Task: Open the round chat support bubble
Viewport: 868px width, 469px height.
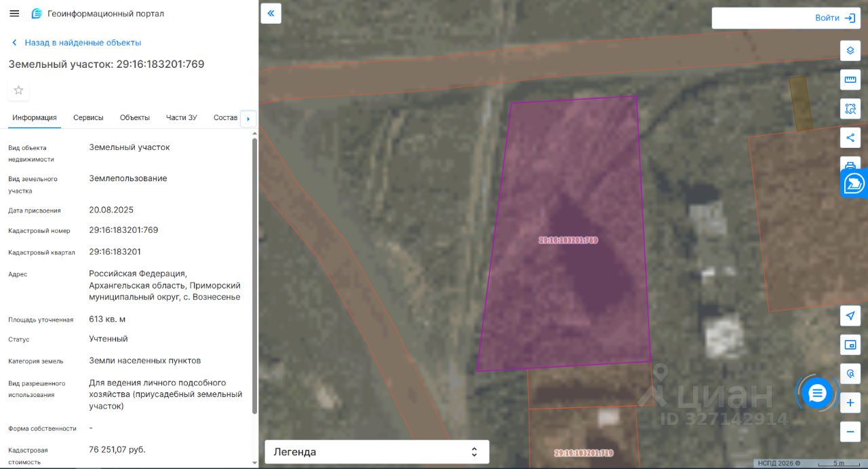Action: click(x=817, y=393)
